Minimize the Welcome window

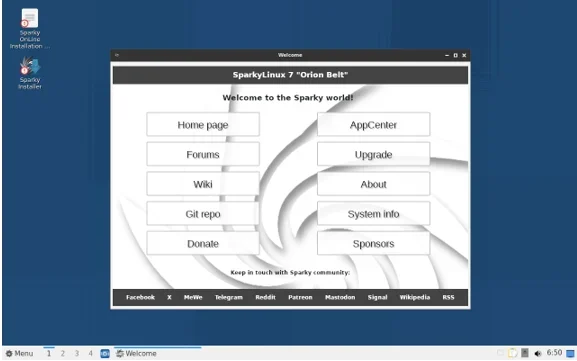click(x=447, y=55)
